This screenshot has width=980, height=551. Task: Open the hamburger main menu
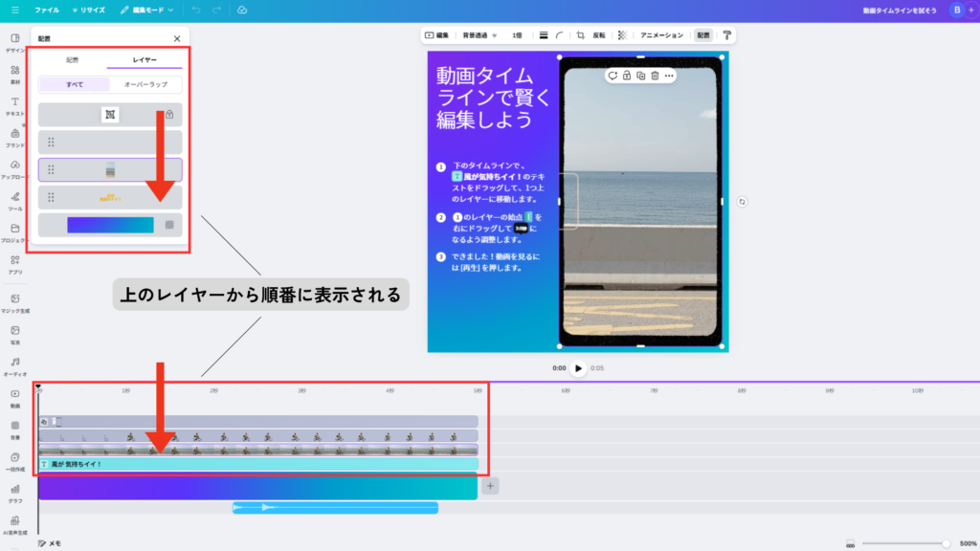(14, 10)
